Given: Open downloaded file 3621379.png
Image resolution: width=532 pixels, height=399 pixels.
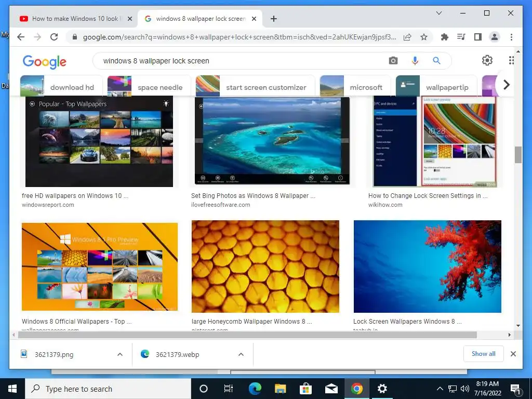Looking at the screenshot, I should pos(54,354).
